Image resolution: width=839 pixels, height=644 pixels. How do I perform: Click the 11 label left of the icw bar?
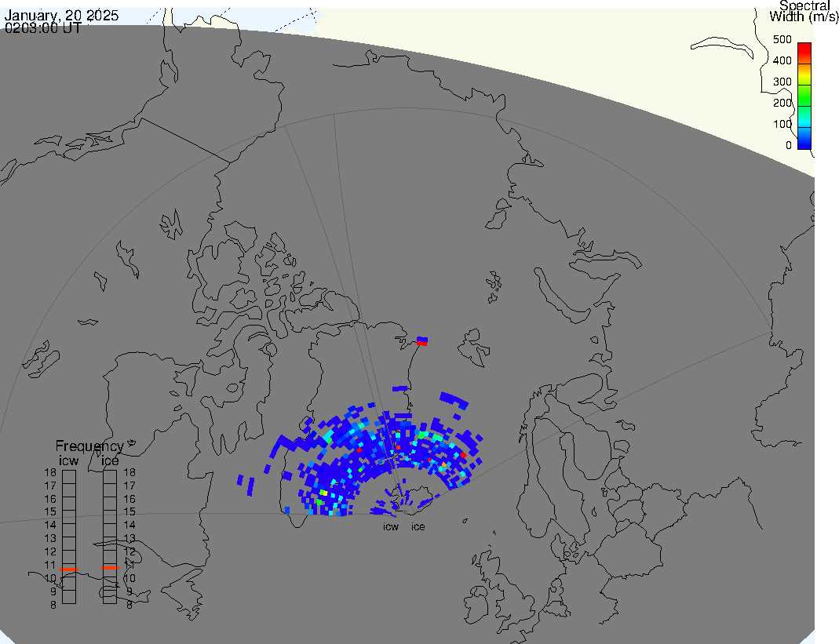tap(50, 565)
